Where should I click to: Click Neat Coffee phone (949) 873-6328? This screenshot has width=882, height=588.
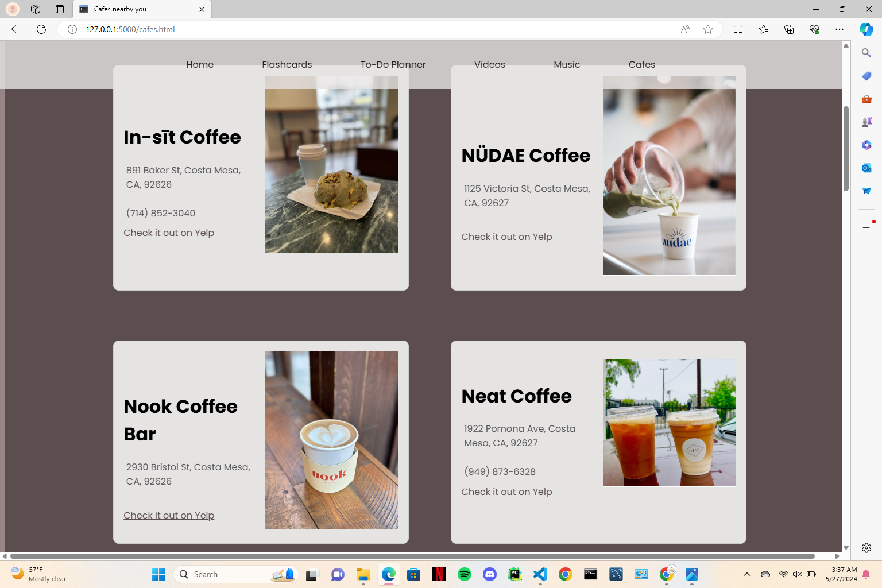(x=500, y=471)
